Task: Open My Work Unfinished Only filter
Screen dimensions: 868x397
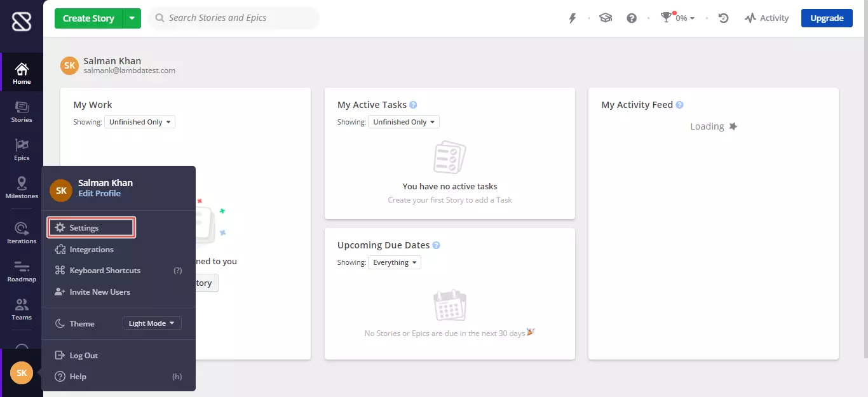Action: point(140,122)
